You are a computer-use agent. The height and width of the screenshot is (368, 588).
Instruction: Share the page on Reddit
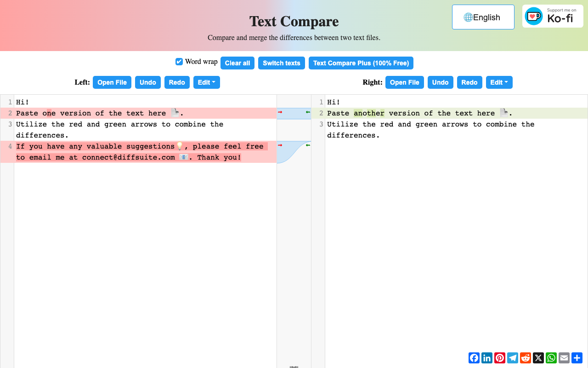[526, 358]
